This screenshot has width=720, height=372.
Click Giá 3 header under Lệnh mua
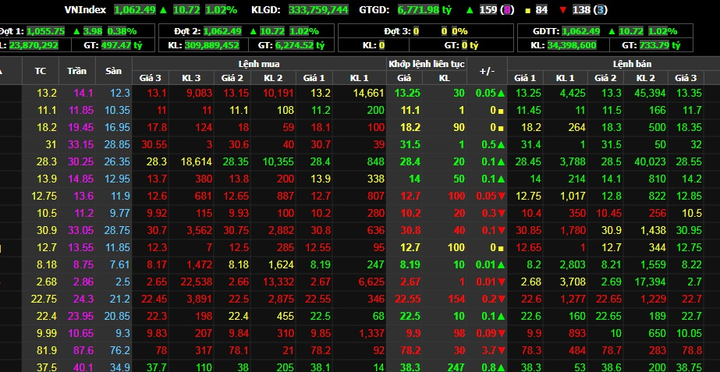[x=150, y=78]
